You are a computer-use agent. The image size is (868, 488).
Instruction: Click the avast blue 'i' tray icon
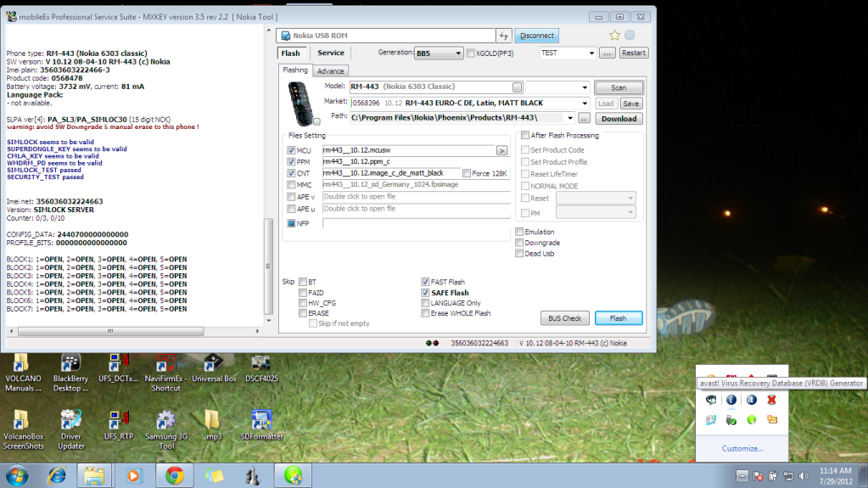coord(731,400)
